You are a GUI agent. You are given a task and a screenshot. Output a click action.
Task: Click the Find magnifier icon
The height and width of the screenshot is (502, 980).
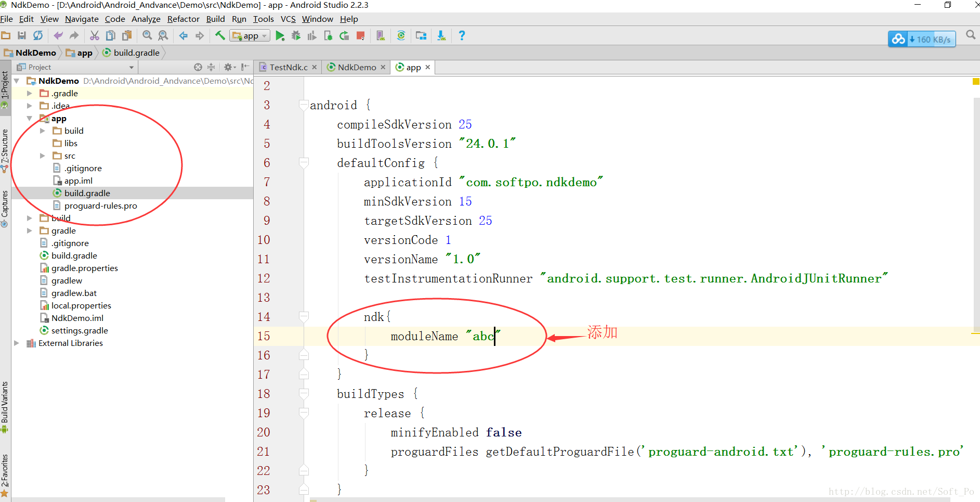tap(147, 36)
